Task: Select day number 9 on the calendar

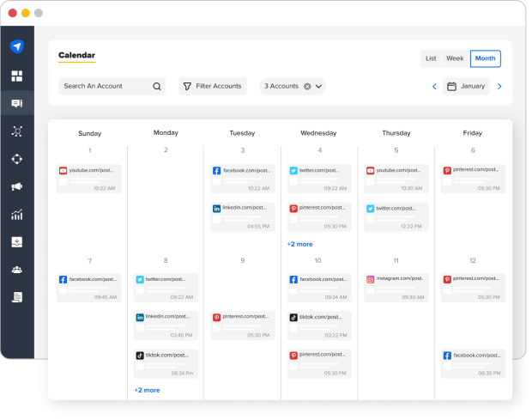Action: pyautogui.click(x=243, y=260)
